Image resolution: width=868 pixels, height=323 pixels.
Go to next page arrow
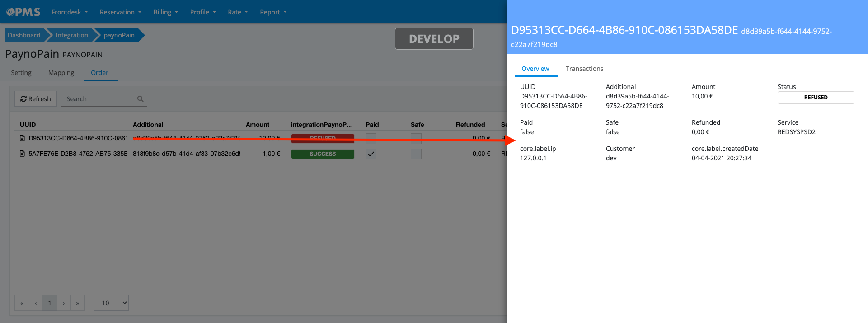point(64,303)
